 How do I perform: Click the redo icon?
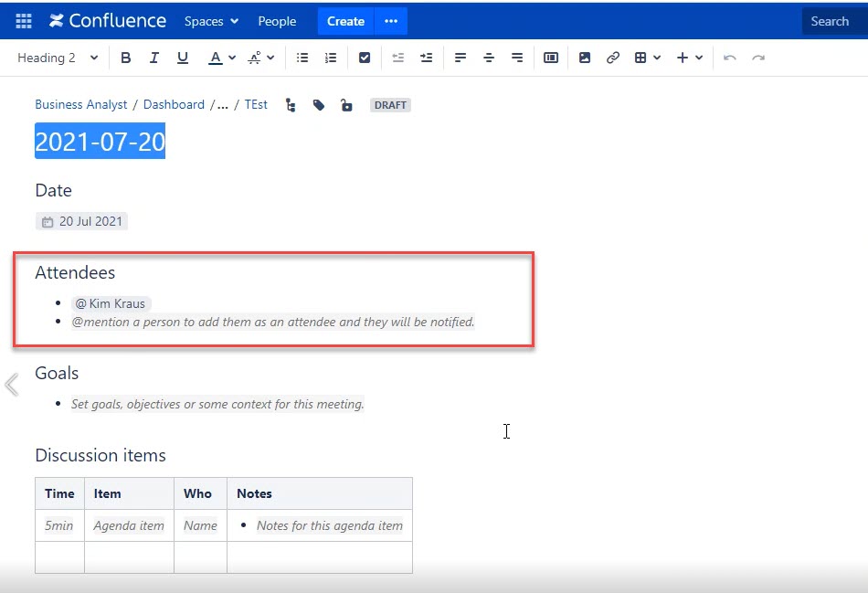click(758, 58)
